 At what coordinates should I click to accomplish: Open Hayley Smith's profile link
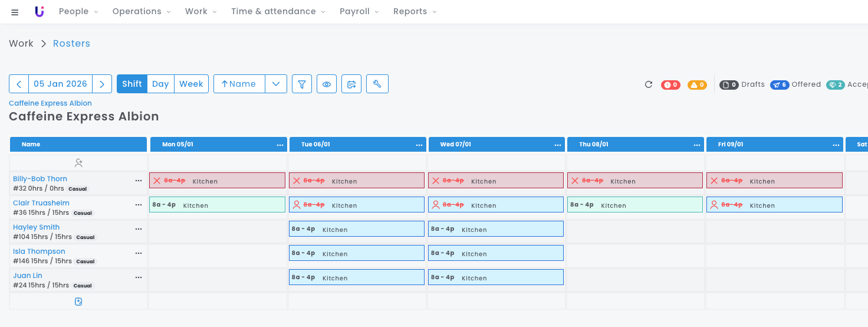pyautogui.click(x=36, y=227)
